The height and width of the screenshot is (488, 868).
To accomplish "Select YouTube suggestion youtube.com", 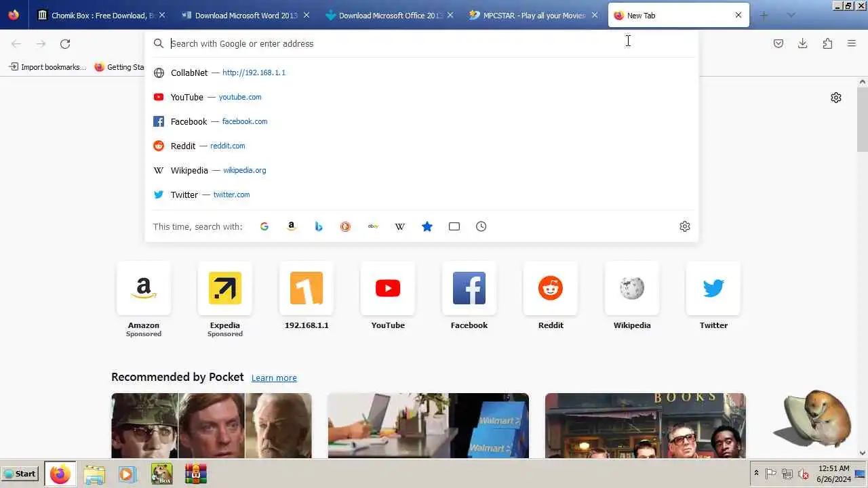I will click(x=421, y=97).
